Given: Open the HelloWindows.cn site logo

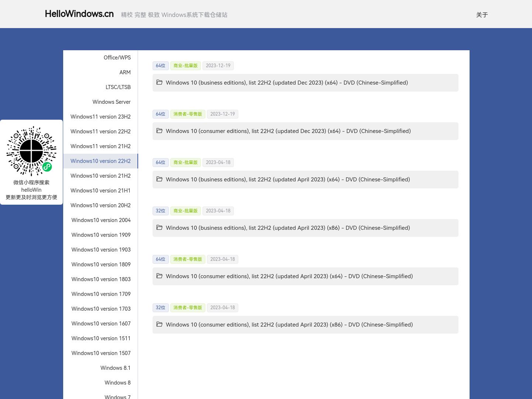Looking at the screenshot, I should (x=79, y=14).
